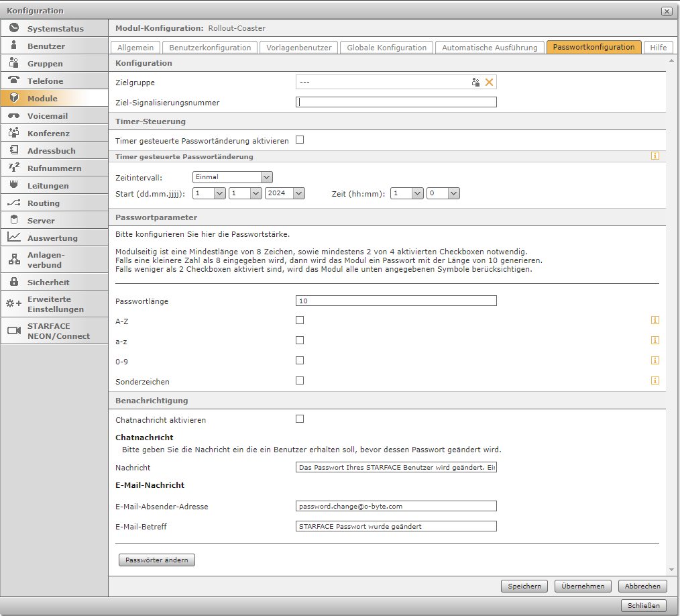Toggle Chatnachricht aktivieren checkbox
Viewport: 680px width, 616px height.
[x=300, y=419]
